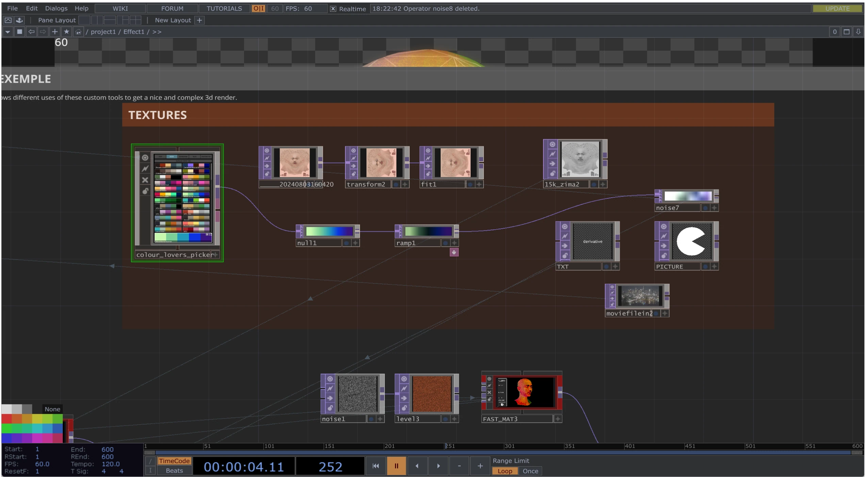The width and height of the screenshot is (868, 477).
Task: Enable Loop range limit
Action: click(505, 471)
